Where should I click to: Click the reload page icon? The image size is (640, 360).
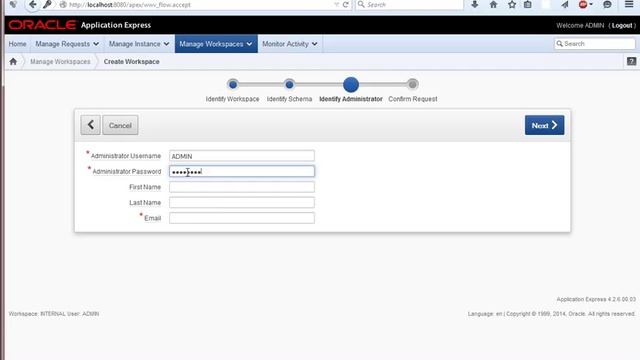click(346, 4)
